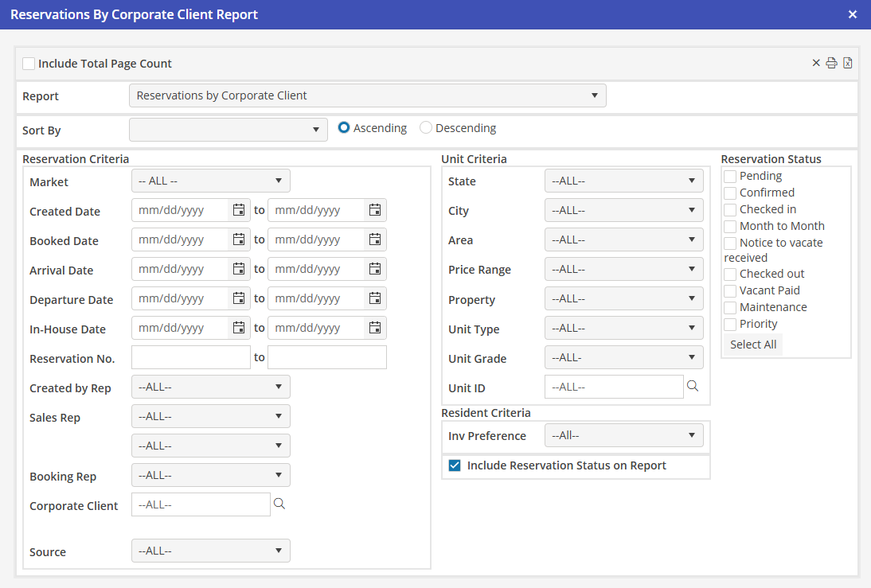Uncheck Include Reservation Status on Report

pos(455,465)
